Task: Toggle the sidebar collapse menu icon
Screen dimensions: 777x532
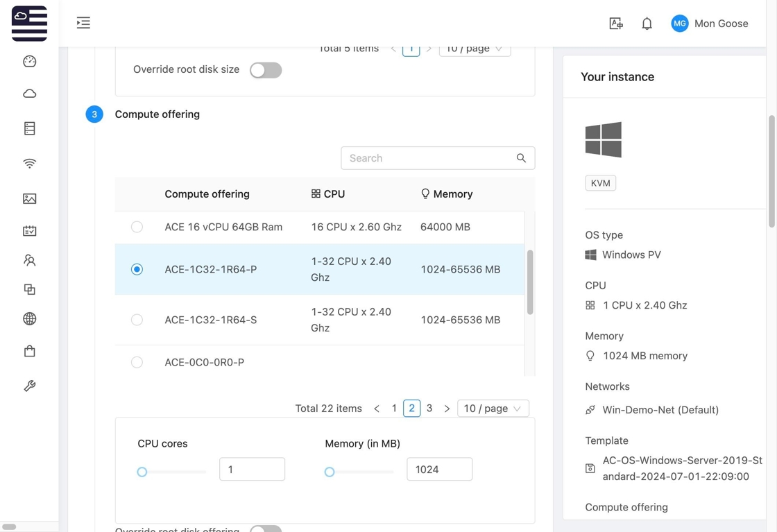Action: point(83,23)
